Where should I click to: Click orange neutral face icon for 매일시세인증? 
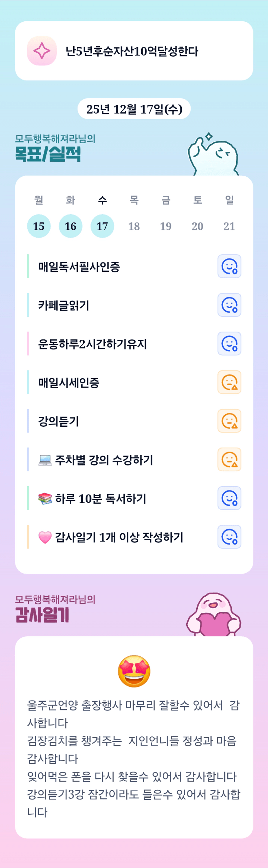click(229, 382)
